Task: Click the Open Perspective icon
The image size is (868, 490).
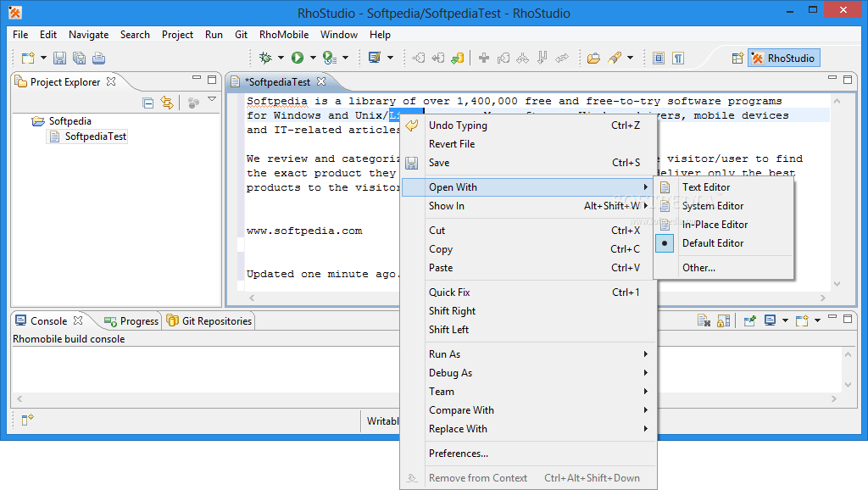Action: click(737, 58)
